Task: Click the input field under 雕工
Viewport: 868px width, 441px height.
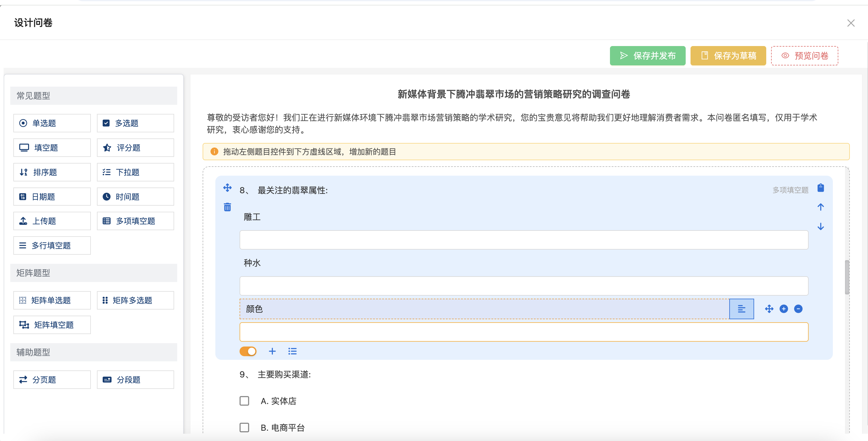Action: (524, 240)
